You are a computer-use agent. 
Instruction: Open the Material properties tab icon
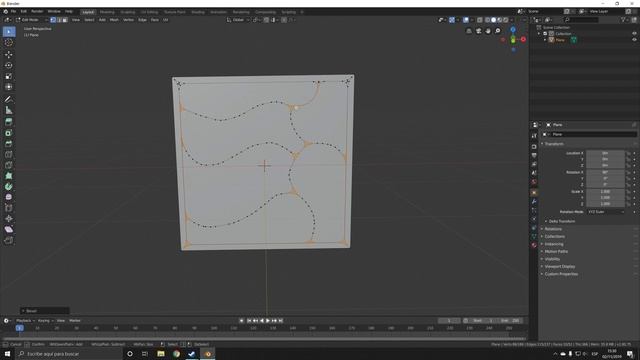click(x=534, y=245)
